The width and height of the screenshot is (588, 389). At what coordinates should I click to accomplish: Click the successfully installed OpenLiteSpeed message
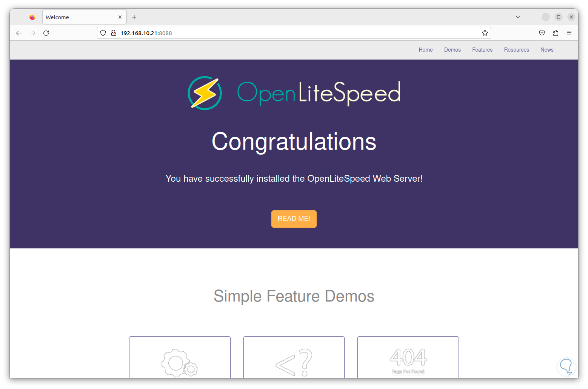pyautogui.click(x=294, y=179)
